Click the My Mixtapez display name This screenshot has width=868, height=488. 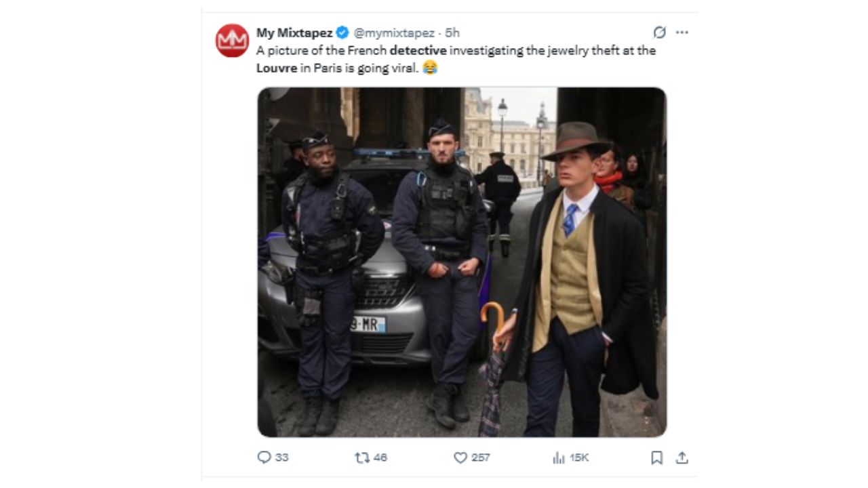tap(294, 33)
